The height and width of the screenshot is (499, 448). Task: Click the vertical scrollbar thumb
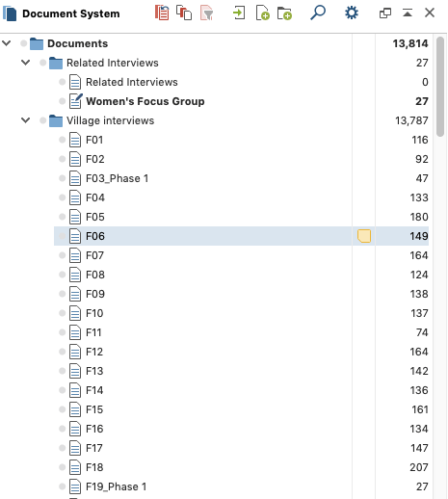click(440, 87)
